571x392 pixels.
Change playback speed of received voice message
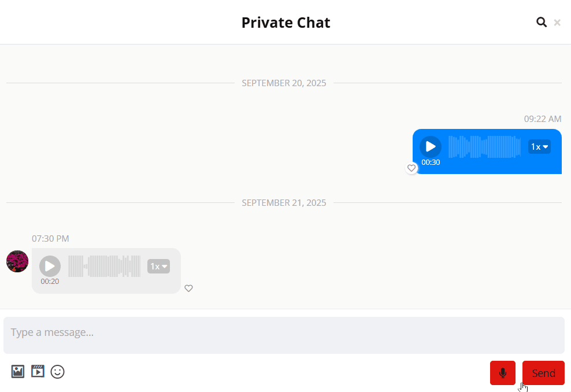(x=158, y=267)
